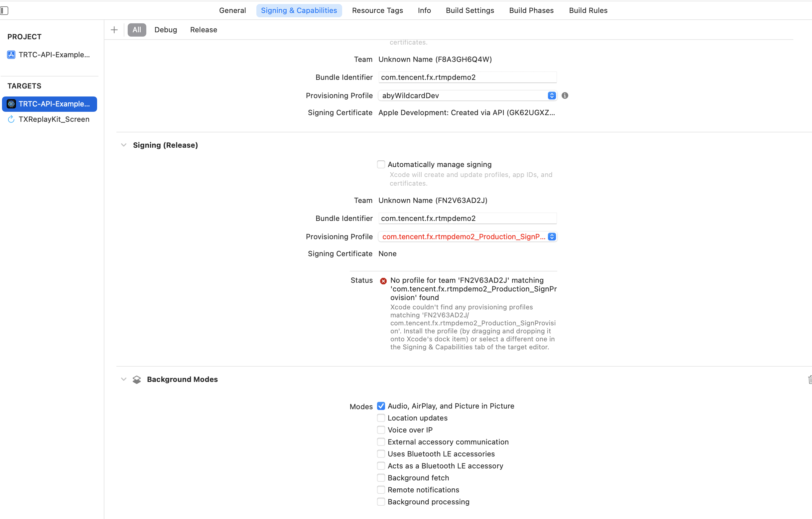Viewport: 812px width, 519px height.
Task: Enable Remote notifications background mode
Action: [381, 490]
